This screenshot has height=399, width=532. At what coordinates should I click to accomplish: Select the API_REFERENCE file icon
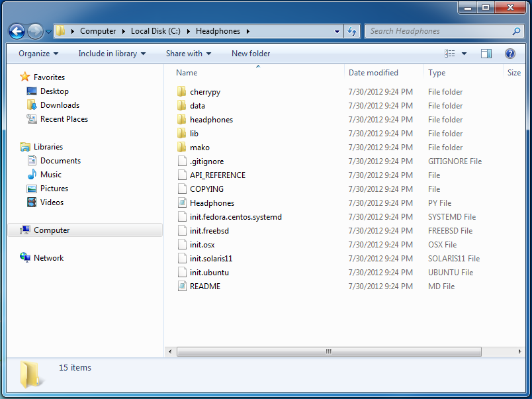click(x=182, y=175)
